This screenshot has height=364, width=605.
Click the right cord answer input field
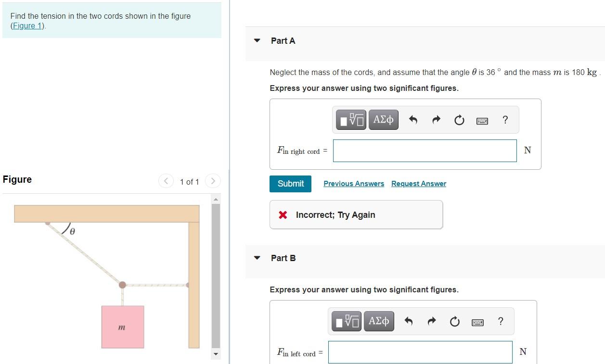tap(425, 151)
